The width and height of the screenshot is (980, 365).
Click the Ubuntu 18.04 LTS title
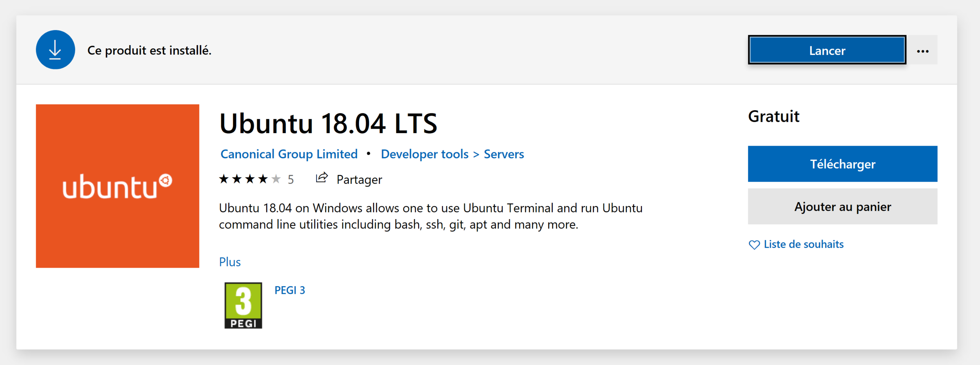click(x=328, y=123)
